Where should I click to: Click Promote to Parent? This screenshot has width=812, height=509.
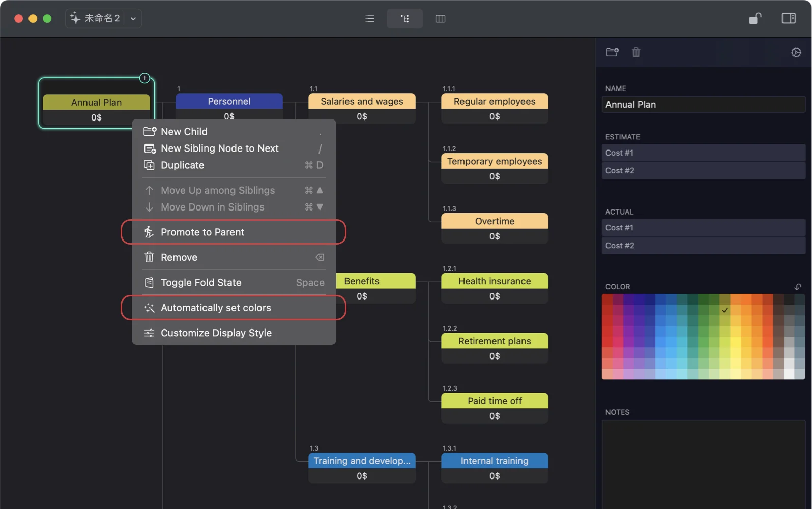pyautogui.click(x=202, y=232)
